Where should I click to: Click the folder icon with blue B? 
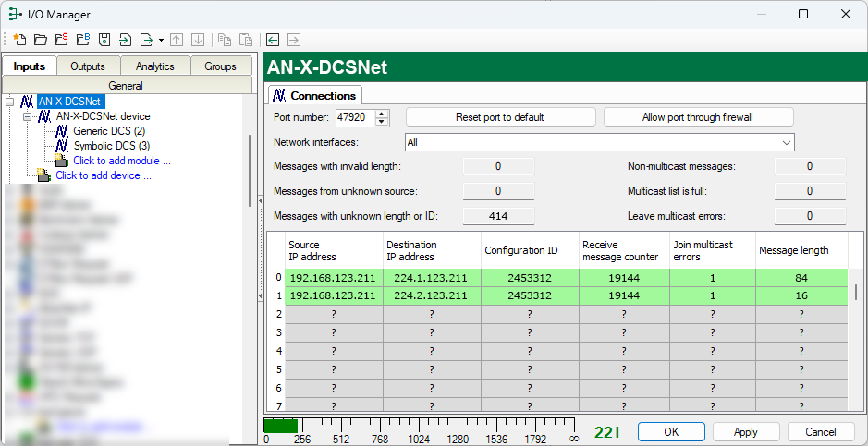83,40
